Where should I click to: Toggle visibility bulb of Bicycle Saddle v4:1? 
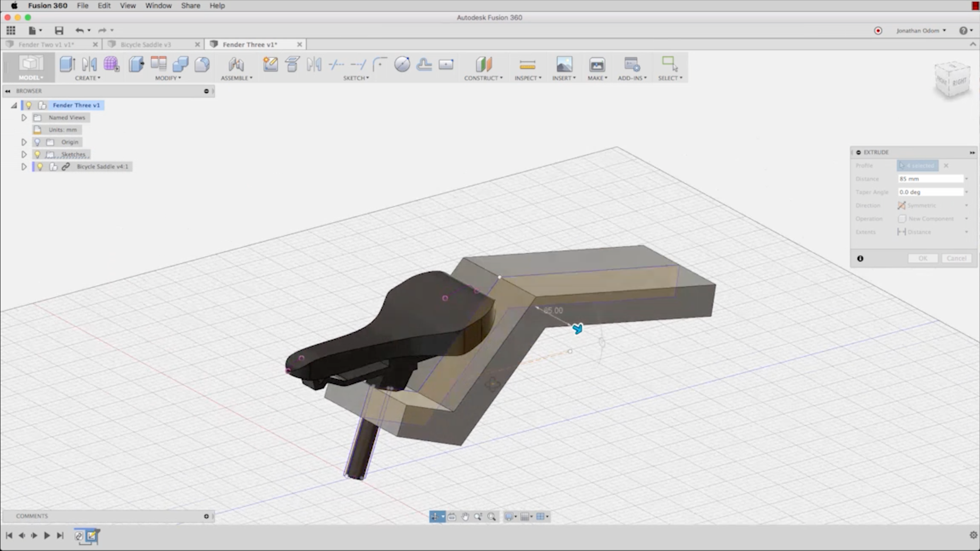point(40,166)
